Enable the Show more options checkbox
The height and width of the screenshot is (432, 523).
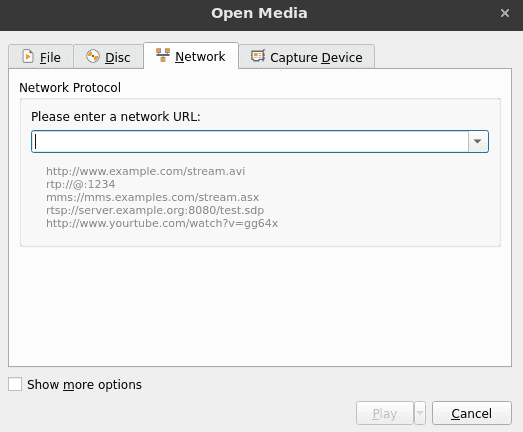[15, 384]
